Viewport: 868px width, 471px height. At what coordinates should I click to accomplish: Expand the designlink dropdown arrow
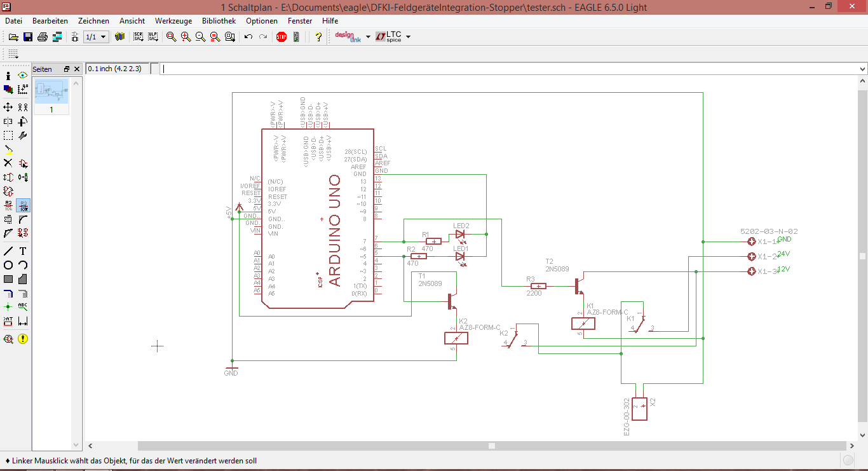point(368,37)
